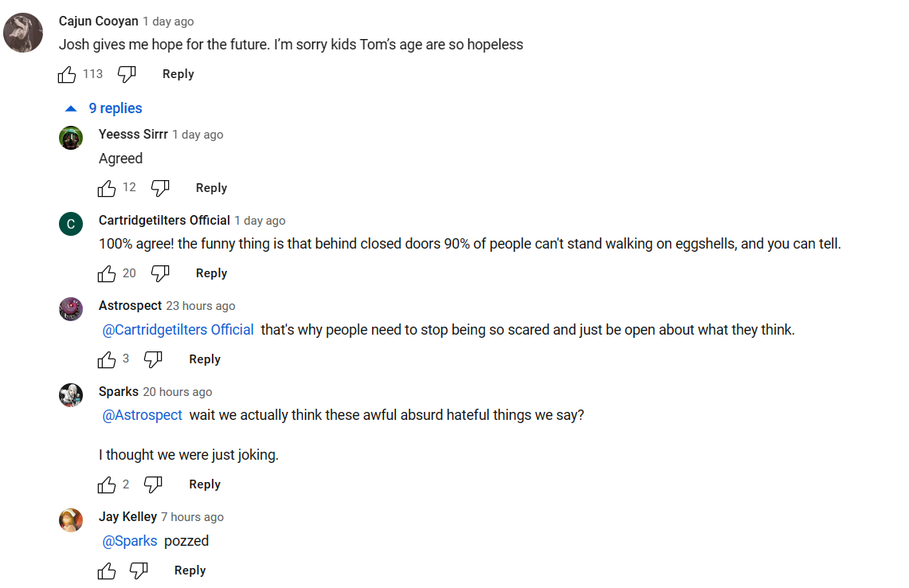Open the @Sparks mention in Jay Kelley's reply

tap(130, 541)
